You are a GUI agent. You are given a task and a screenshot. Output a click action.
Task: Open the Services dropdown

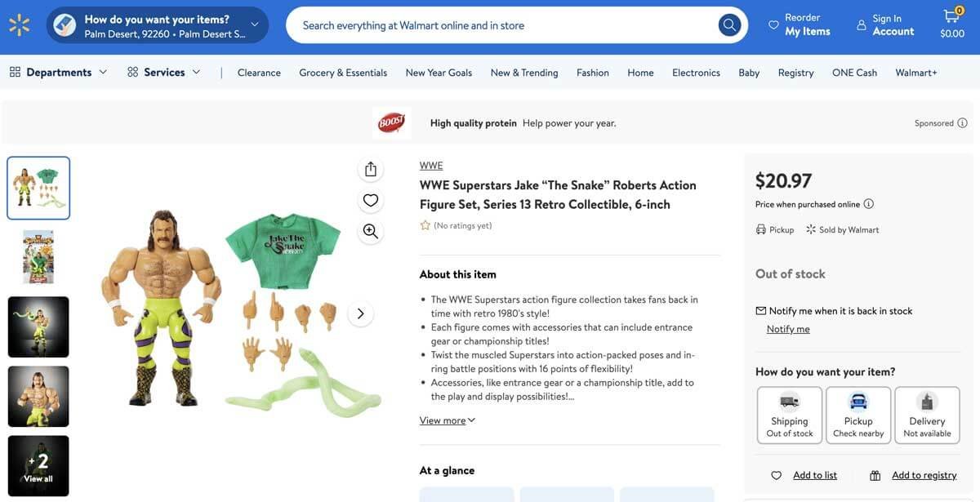click(161, 70)
